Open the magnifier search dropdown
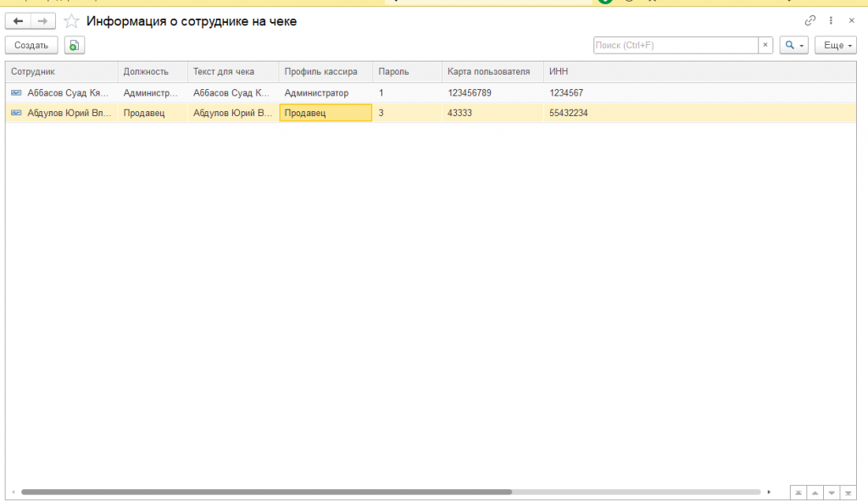 pos(793,46)
